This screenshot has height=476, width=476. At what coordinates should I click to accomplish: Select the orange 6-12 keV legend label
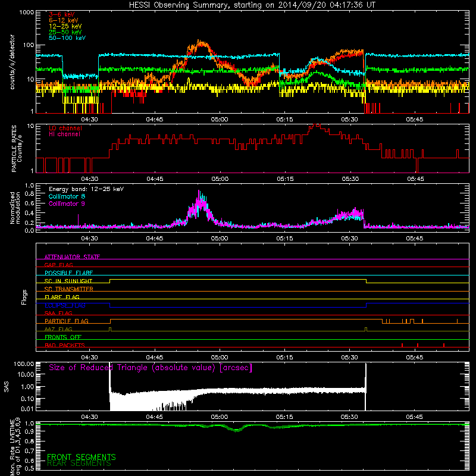point(64,20)
